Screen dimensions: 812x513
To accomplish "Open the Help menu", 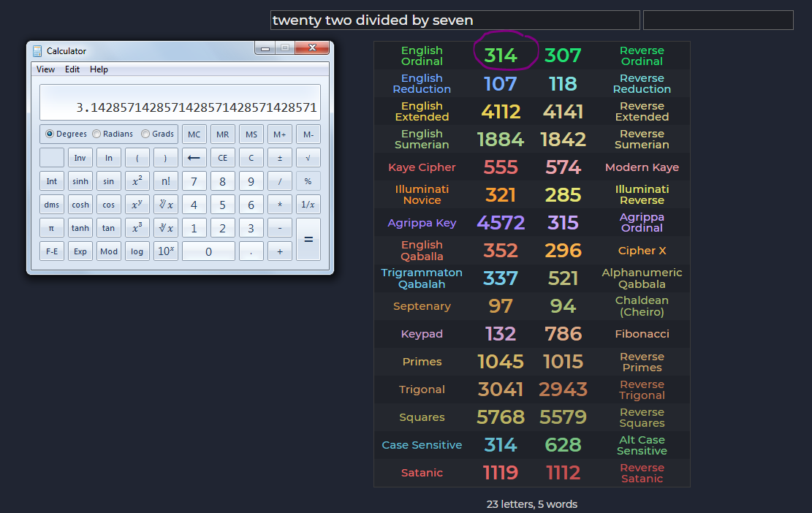I will tap(99, 69).
